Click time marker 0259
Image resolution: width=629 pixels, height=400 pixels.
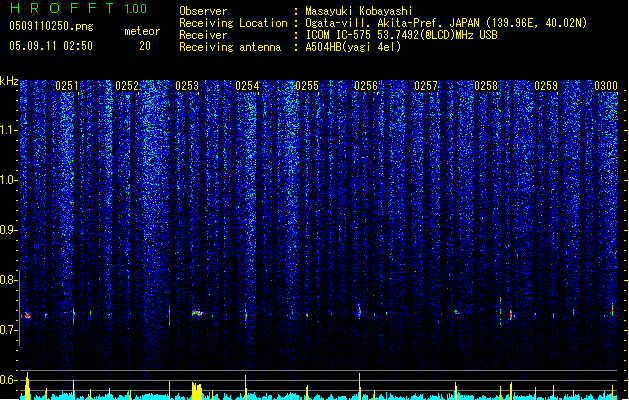click(x=546, y=86)
